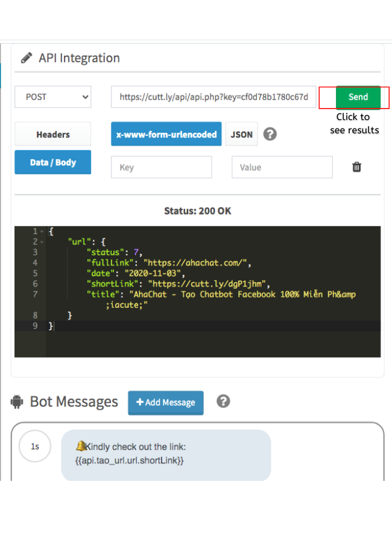The image size is (392, 543).
Task: Click the "date": "2020-11-03" line
Action: (136, 273)
